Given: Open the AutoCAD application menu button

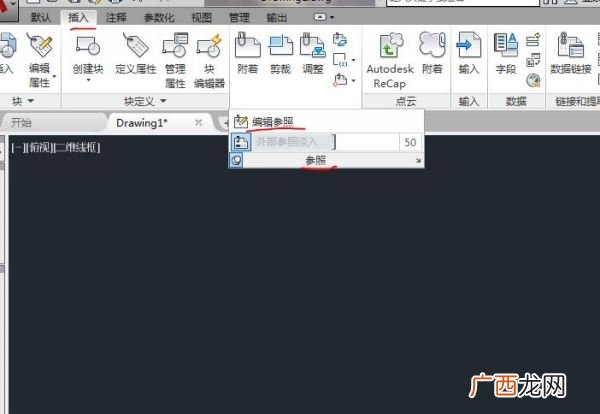Looking at the screenshot, I should click(x=8, y=11).
